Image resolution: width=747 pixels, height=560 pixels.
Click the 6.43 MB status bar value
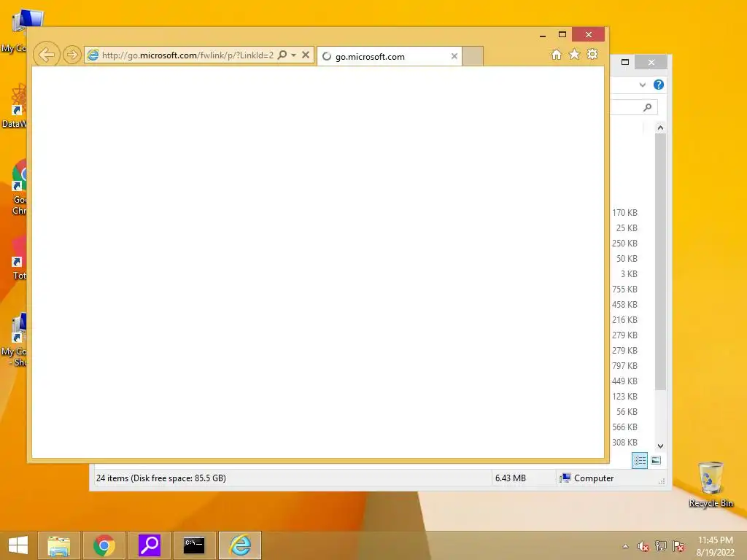click(x=510, y=478)
